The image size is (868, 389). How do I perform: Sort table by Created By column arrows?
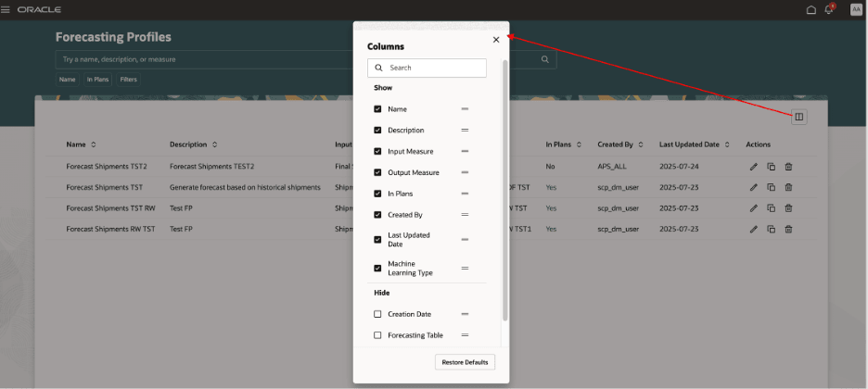(641, 144)
